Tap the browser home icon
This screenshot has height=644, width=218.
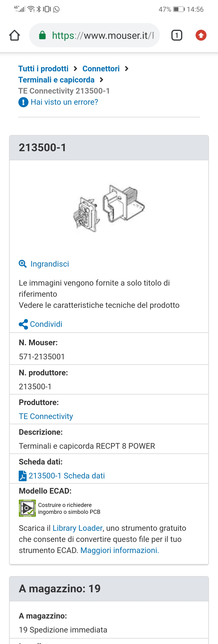(x=15, y=35)
